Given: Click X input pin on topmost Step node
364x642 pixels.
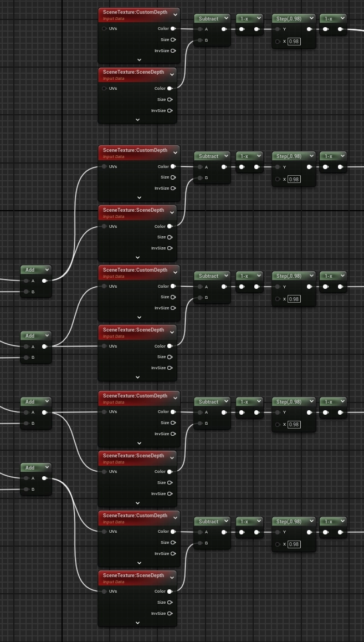Looking at the screenshot, I should click(278, 42).
